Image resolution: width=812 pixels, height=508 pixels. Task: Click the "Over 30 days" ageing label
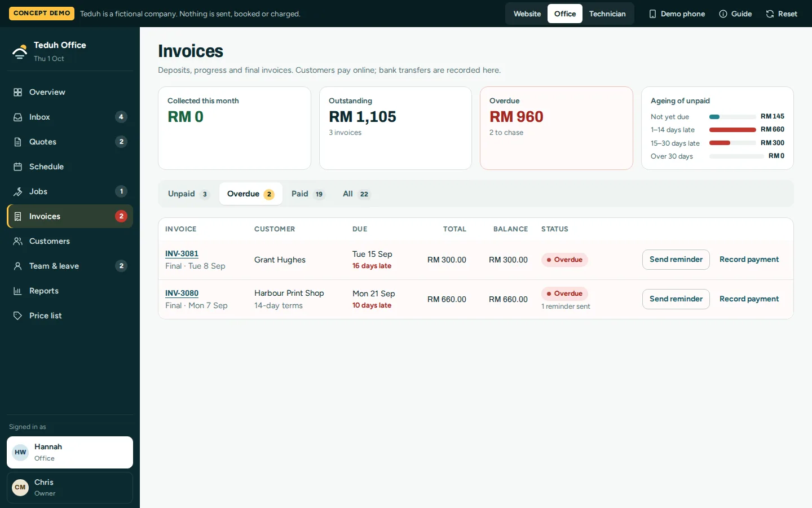click(x=672, y=156)
